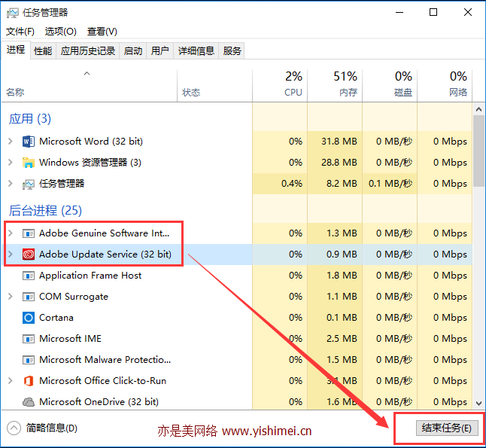The image size is (486, 448).
Task: Switch to the 性能 tab
Action: [x=43, y=50]
